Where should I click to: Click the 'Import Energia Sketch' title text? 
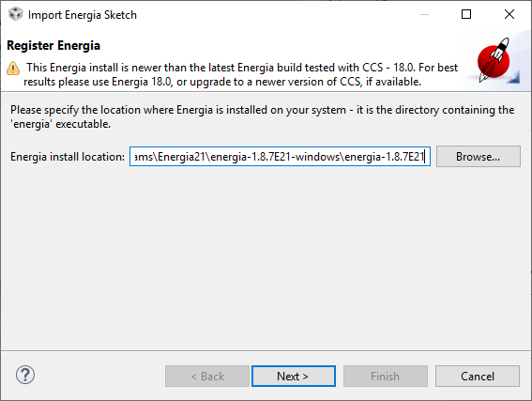(x=83, y=15)
